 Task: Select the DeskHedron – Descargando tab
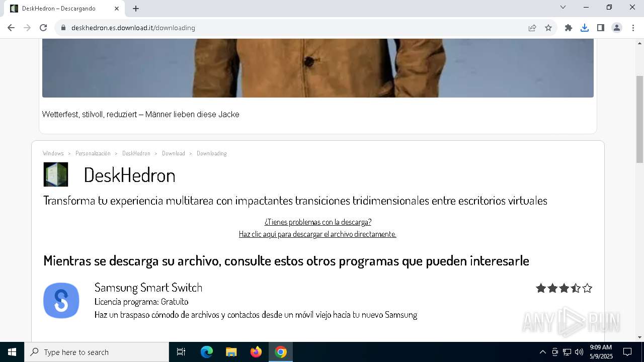pos(64,9)
